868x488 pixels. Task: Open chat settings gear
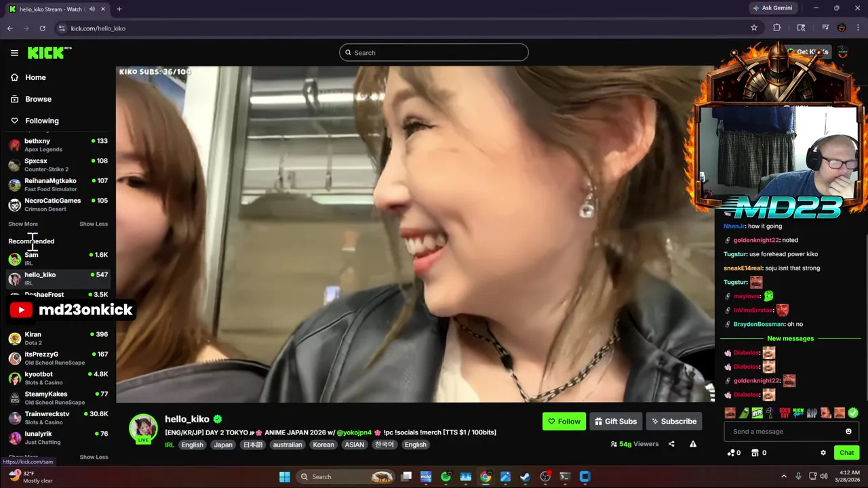coord(823,453)
